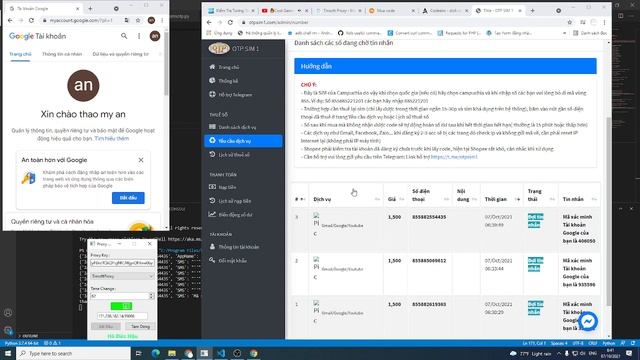Sort table by Trạng thái column
Screen dimensions: 640x360
540,195
